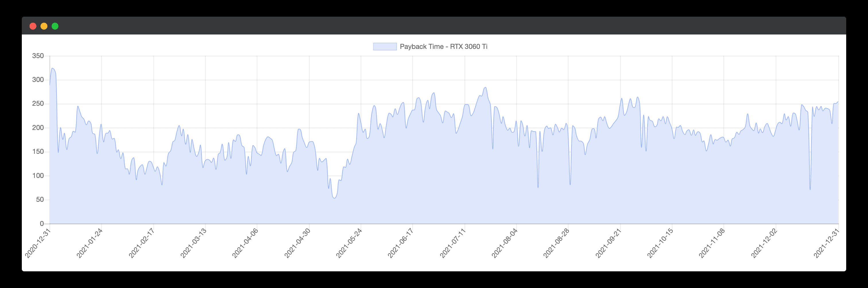Select the 2021-03-13 date label
Viewport: 868px width, 288px height.
193,243
